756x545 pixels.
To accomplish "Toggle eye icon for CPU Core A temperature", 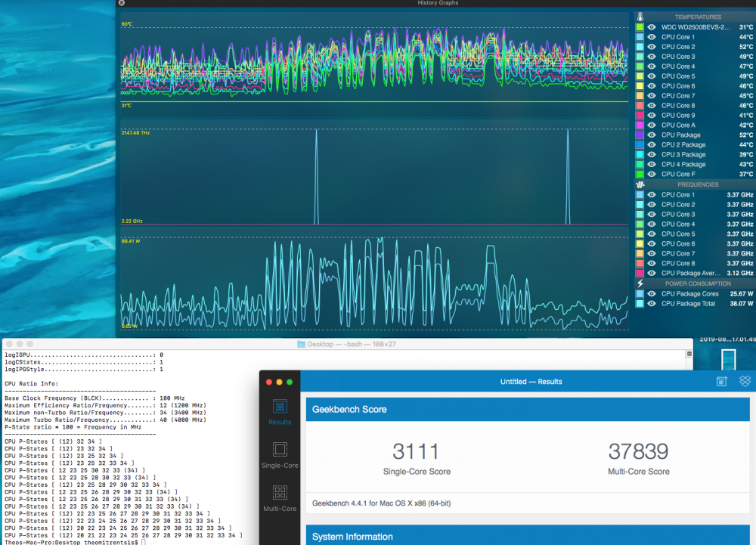I will [652, 125].
